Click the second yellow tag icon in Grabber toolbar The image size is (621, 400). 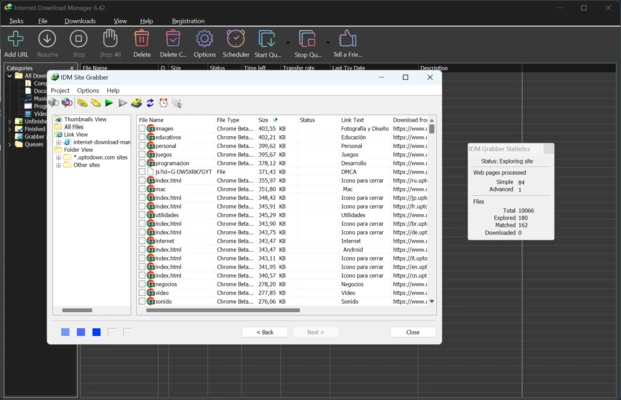click(96, 103)
